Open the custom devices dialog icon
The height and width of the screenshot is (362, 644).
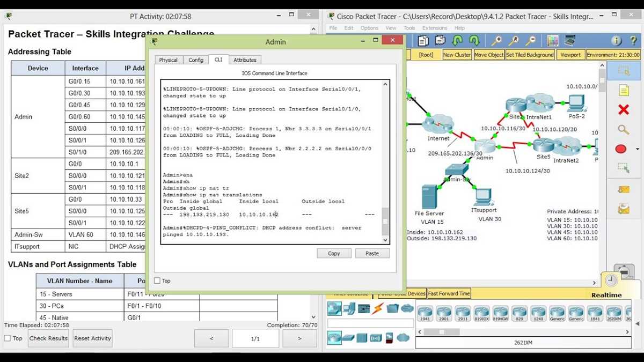tap(569, 41)
